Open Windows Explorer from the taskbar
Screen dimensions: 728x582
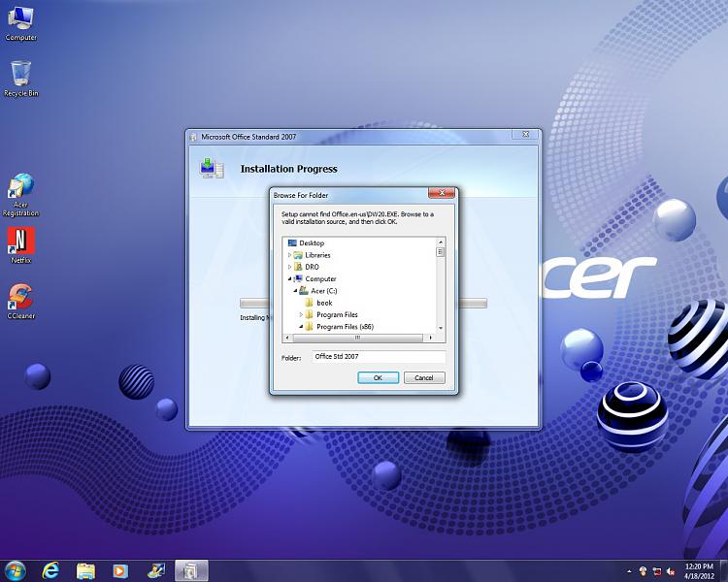pos(85,570)
